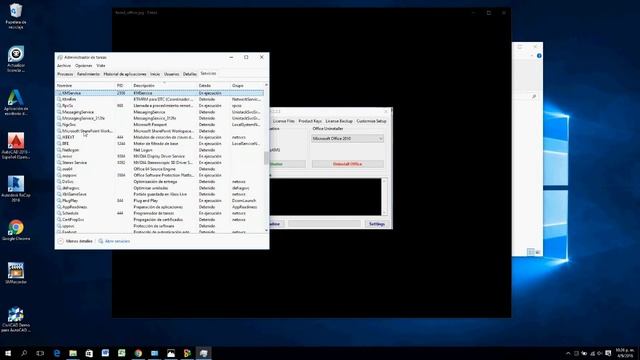Select the Servicios tab

(x=208, y=73)
